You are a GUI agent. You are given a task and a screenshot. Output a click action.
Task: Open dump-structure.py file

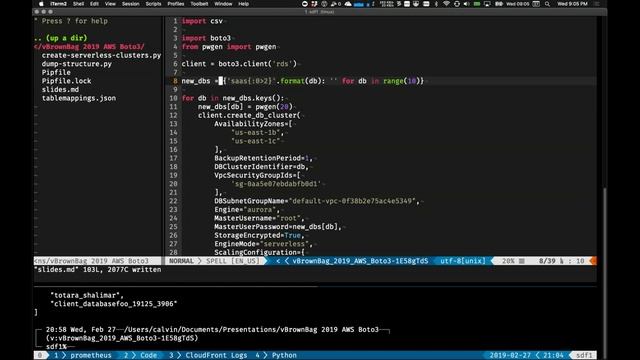click(77, 64)
